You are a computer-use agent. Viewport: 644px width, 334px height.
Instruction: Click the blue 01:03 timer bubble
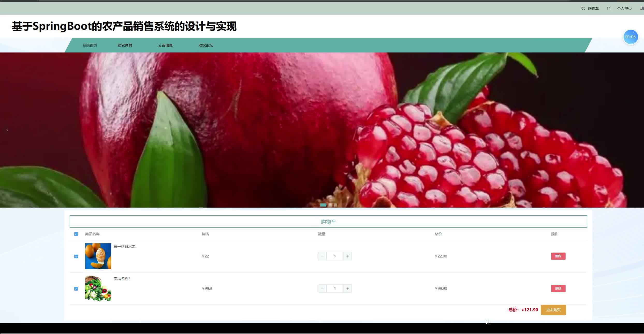[x=630, y=37]
